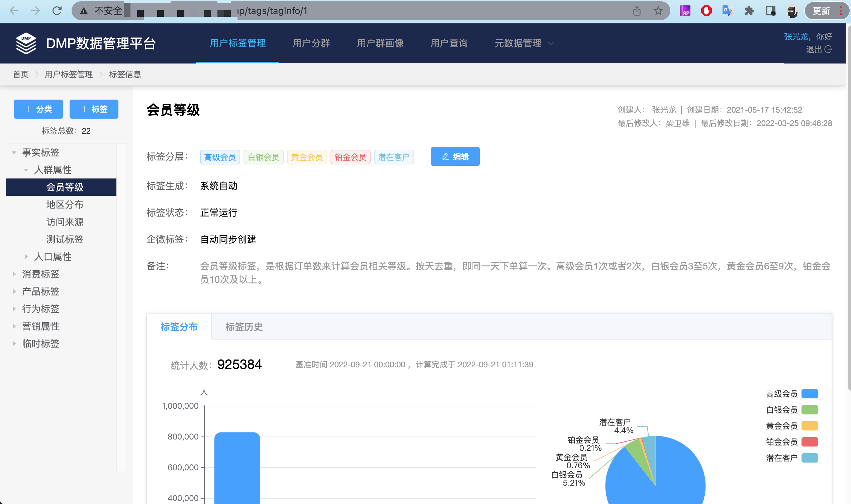The width and height of the screenshot is (851, 504).
Task: Click the not-secure warning triangle icon
Action: point(84,11)
